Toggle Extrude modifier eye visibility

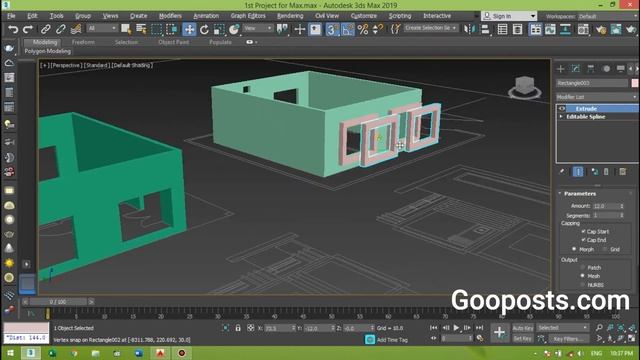562,109
